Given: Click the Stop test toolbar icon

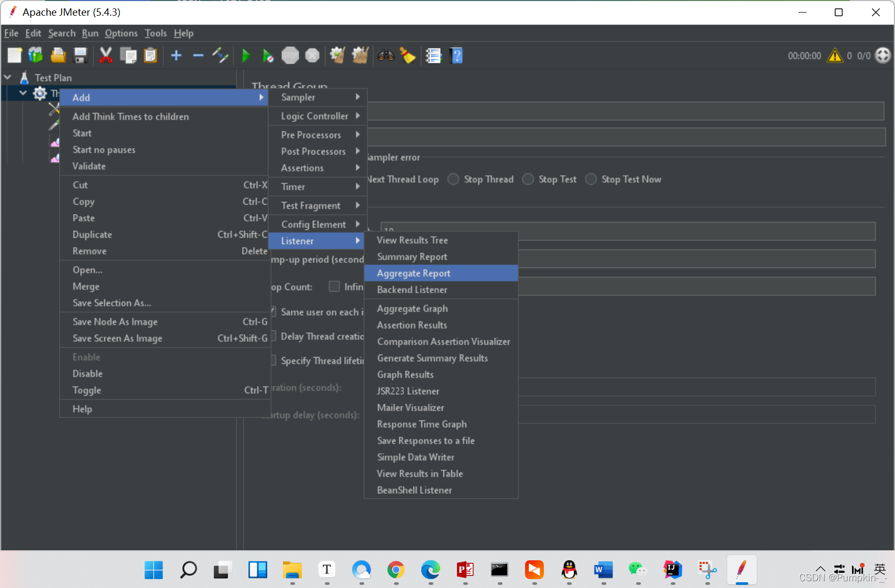Looking at the screenshot, I should coord(290,56).
